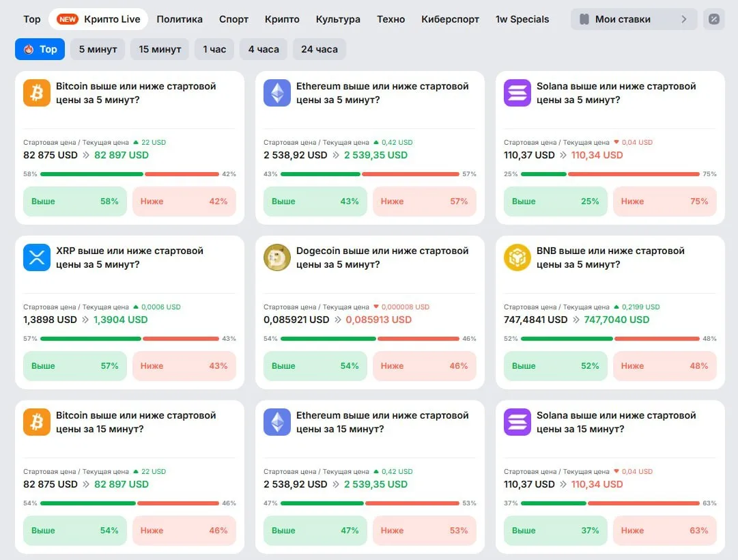Filter by 5 минут timeframe

(98, 49)
